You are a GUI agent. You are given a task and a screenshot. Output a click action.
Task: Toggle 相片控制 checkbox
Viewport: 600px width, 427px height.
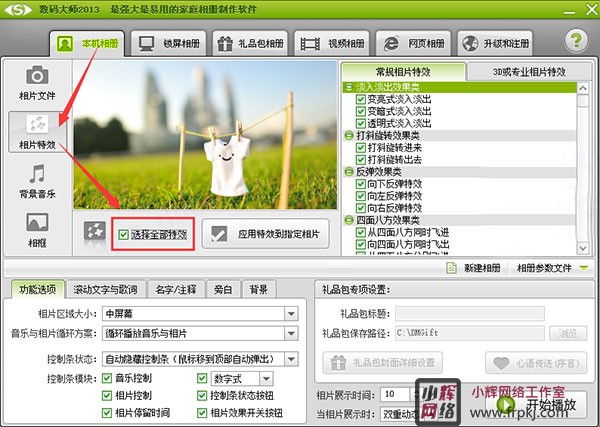pos(107,395)
